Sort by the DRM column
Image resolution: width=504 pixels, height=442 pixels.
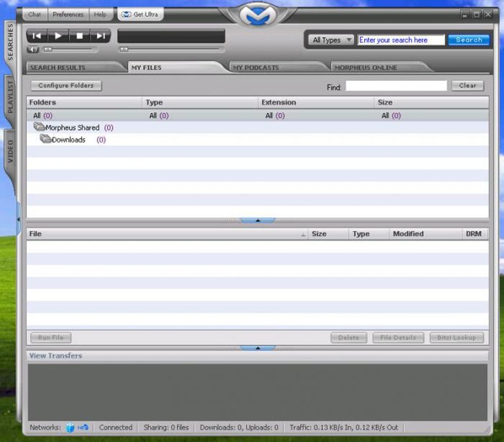[x=475, y=234]
